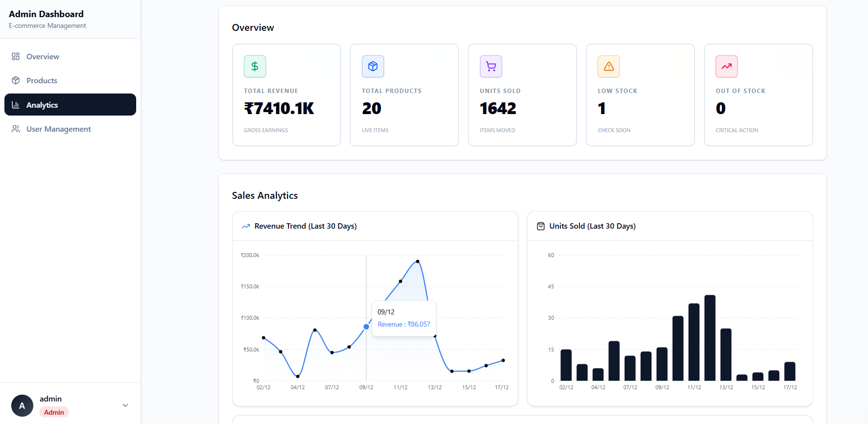
Task: Open the Out of Stock card
Action: pyautogui.click(x=758, y=95)
